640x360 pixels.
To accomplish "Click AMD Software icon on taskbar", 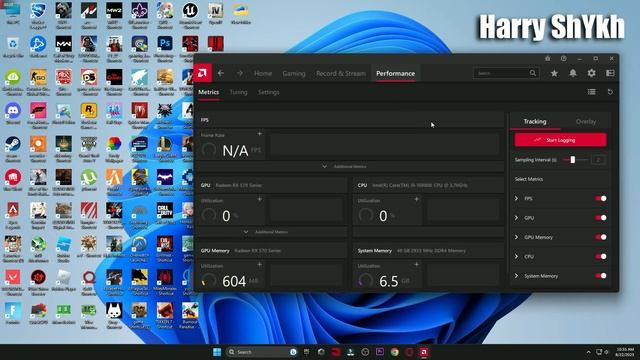I will (x=424, y=352).
